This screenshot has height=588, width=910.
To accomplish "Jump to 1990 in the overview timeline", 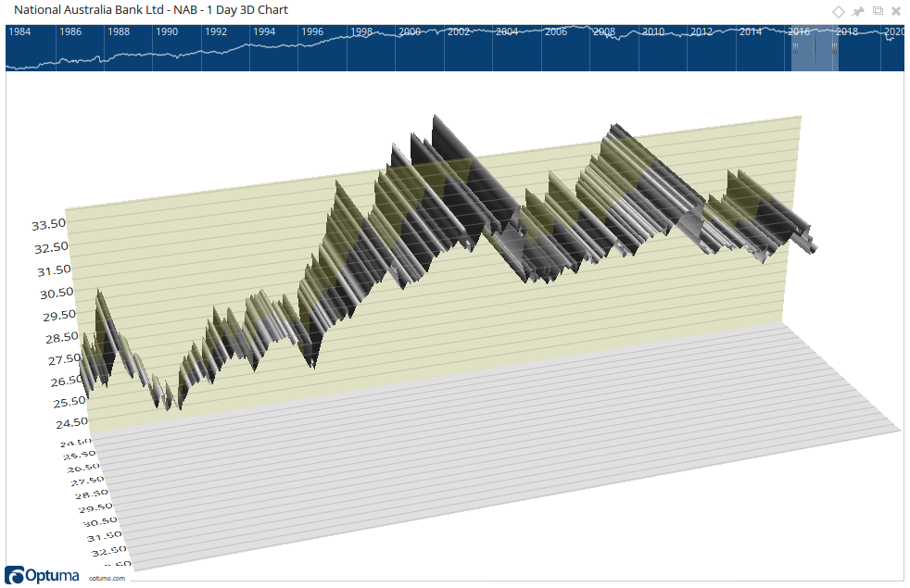I will click(x=167, y=31).
